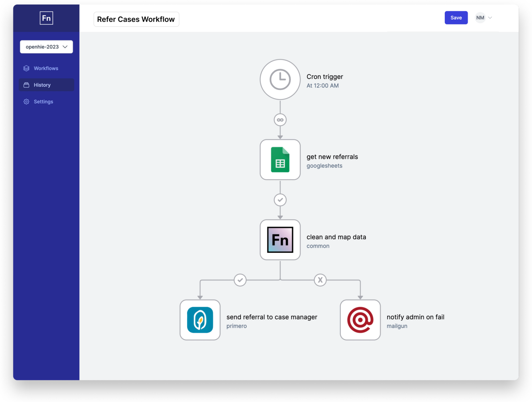
Task: Go to Workflows in the sidebar
Action: click(46, 68)
